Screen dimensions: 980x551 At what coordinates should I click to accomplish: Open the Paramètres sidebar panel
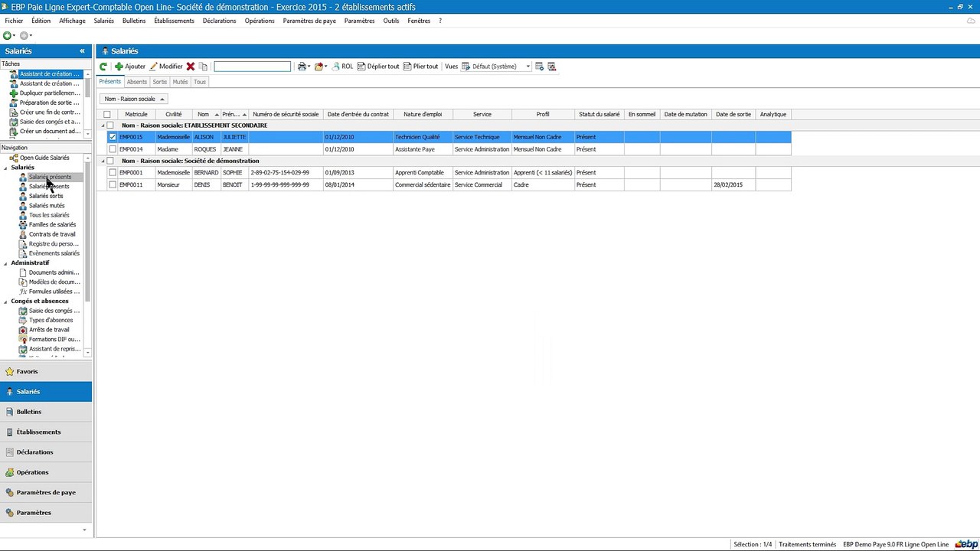point(46,513)
